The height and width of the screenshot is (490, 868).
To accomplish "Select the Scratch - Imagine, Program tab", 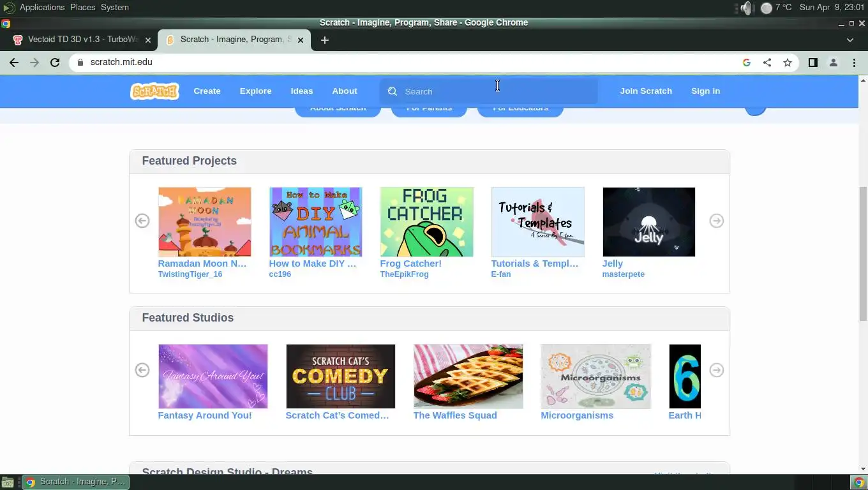I will click(234, 40).
